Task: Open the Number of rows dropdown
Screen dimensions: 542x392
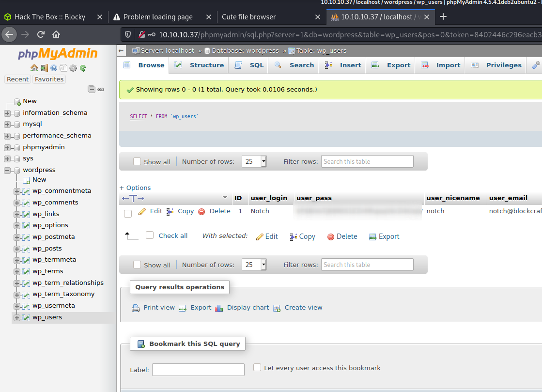Action: pyautogui.click(x=254, y=161)
